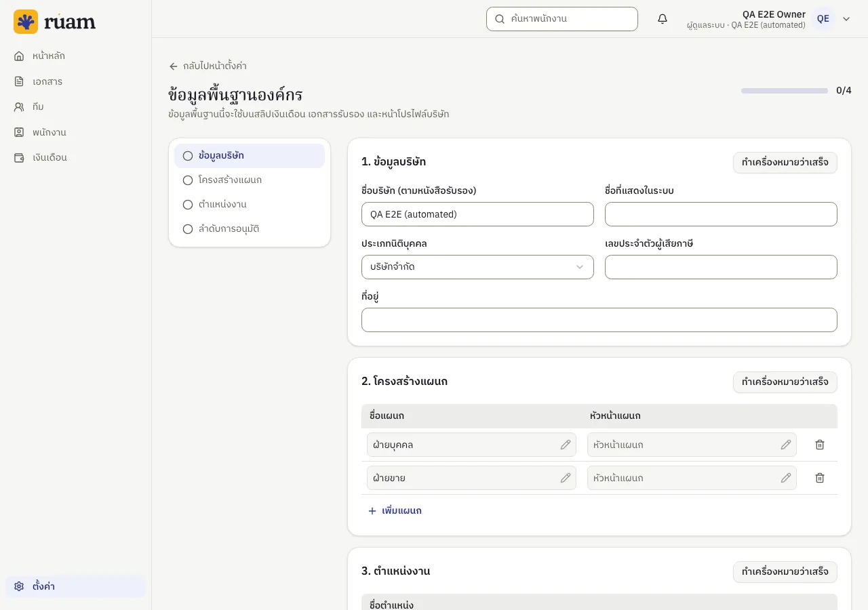Select the โครงสร้างแผนก step circle
Image resolution: width=868 pixels, height=610 pixels.
pos(188,180)
